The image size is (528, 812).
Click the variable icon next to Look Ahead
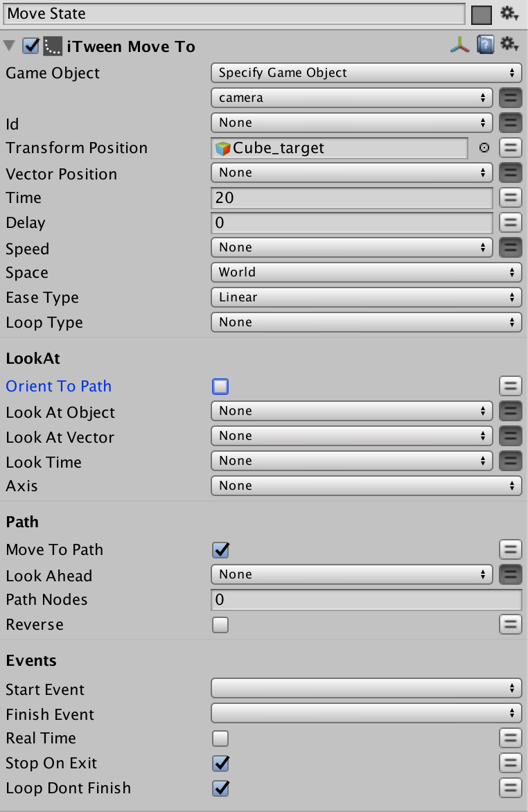(x=510, y=574)
